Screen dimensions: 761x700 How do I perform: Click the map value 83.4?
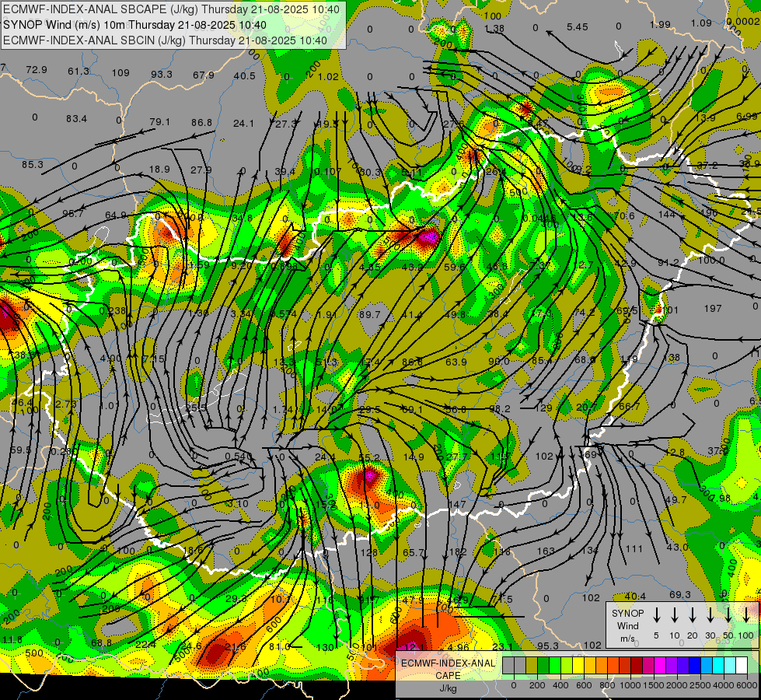coord(76,118)
